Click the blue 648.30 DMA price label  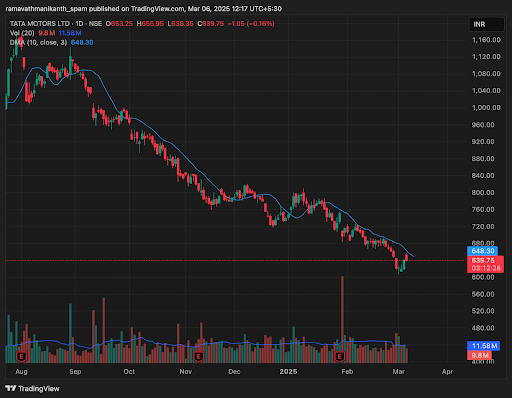click(x=483, y=251)
